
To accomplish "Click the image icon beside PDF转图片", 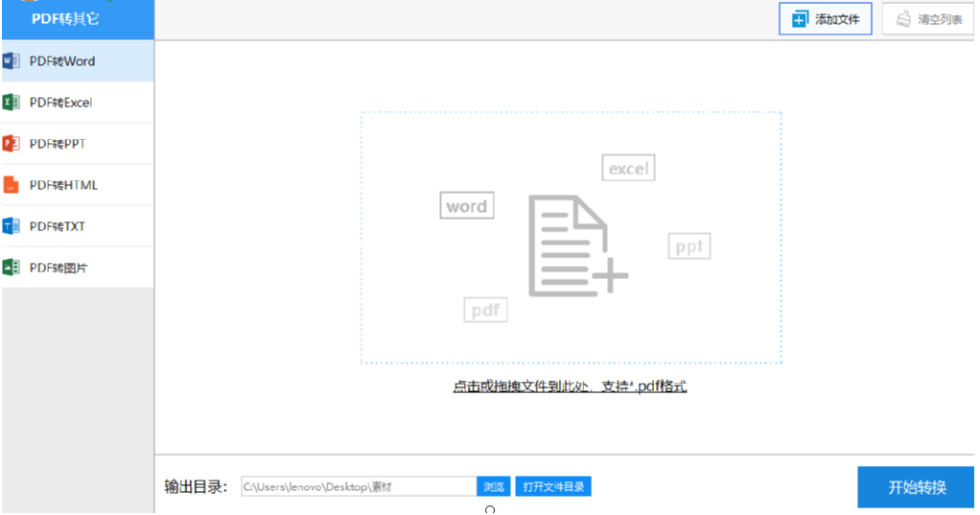I will [x=12, y=267].
